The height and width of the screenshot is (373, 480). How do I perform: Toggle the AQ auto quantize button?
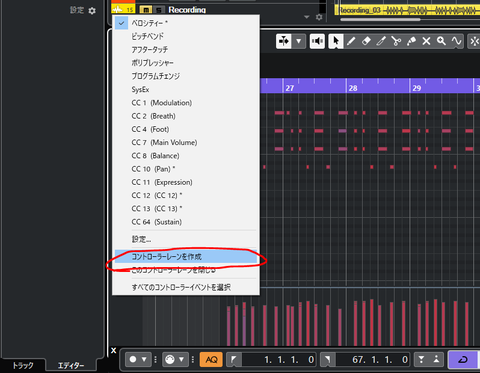point(211,360)
